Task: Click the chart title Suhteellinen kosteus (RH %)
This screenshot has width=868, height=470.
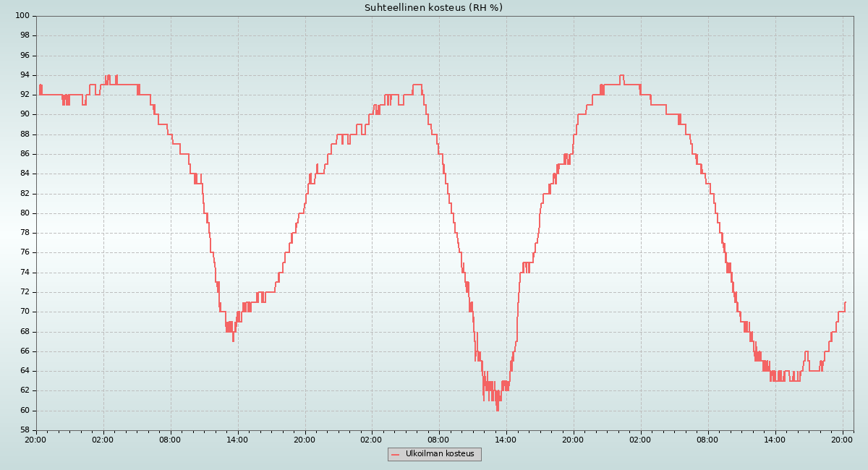Action: tap(433, 8)
